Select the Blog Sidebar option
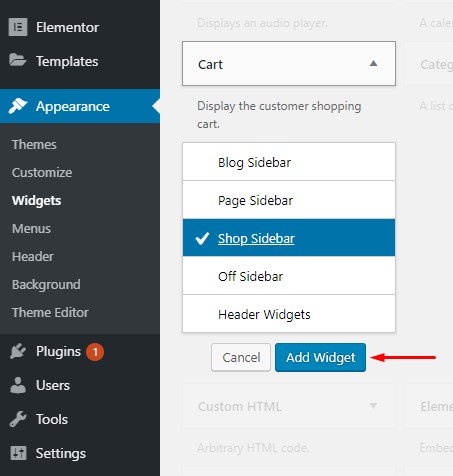The image size is (453, 476). pyautogui.click(x=289, y=162)
